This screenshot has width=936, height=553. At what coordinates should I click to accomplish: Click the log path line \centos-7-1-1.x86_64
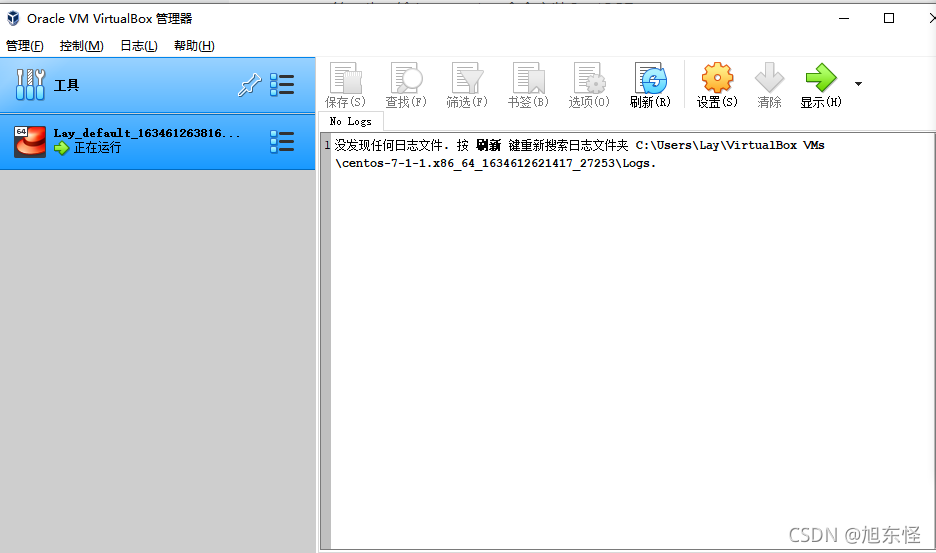(495, 163)
